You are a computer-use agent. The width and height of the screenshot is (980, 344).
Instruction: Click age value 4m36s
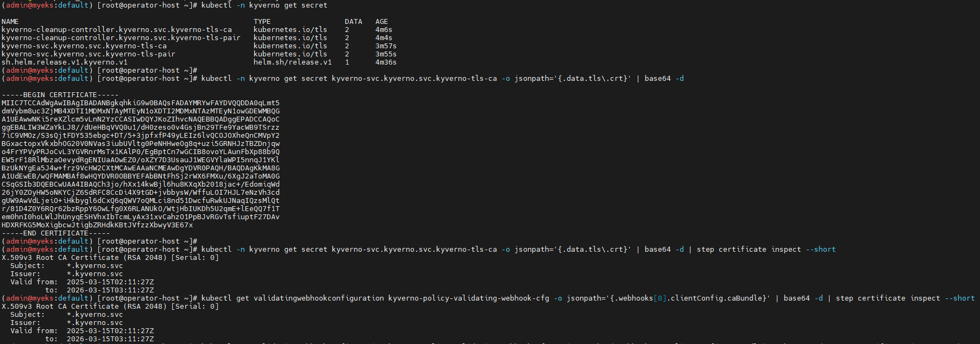click(386, 62)
